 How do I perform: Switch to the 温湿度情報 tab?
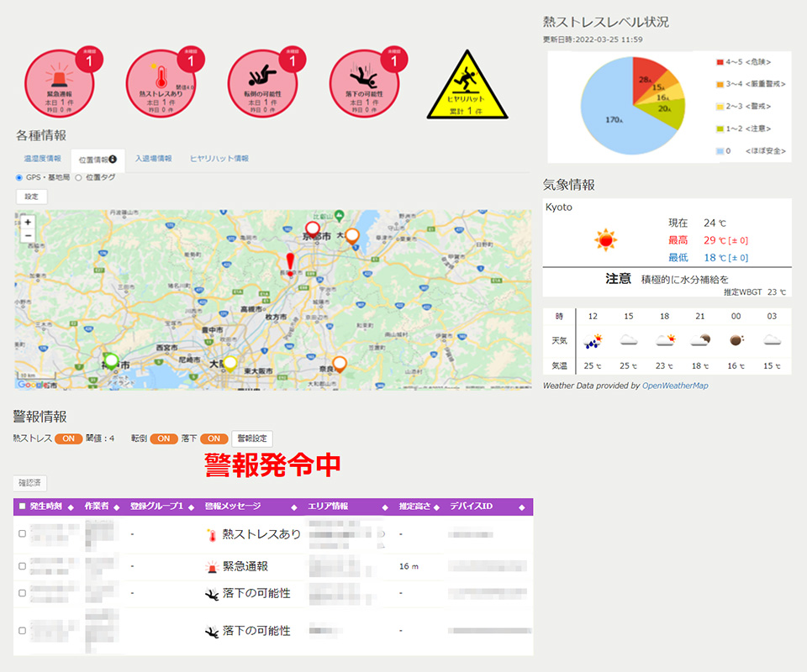click(x=42, y=158)
